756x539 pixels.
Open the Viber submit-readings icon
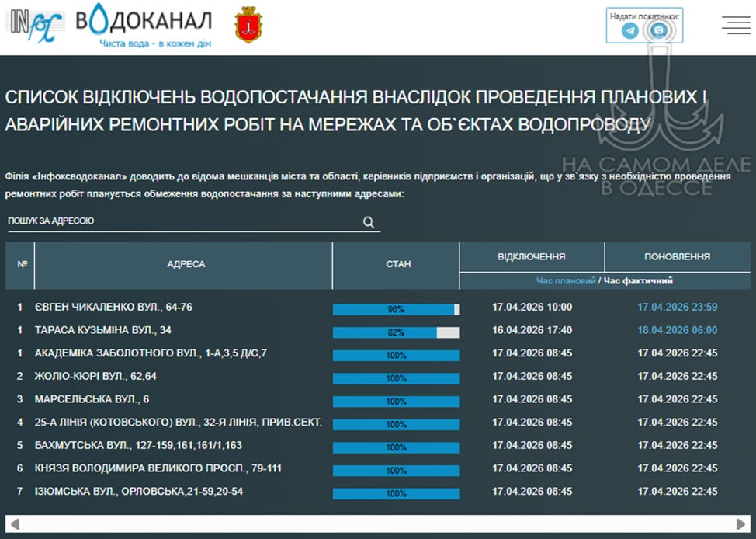659,30
